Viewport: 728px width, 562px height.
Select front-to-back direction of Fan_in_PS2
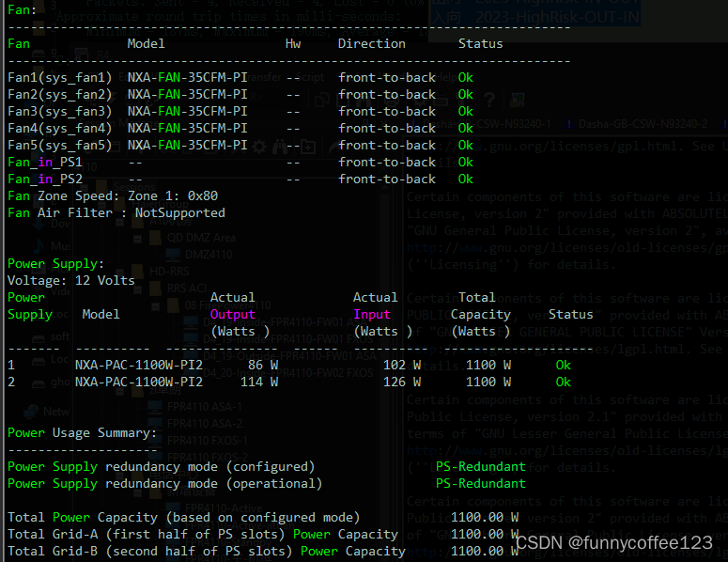pyautogui.click(x=387, y=179)
